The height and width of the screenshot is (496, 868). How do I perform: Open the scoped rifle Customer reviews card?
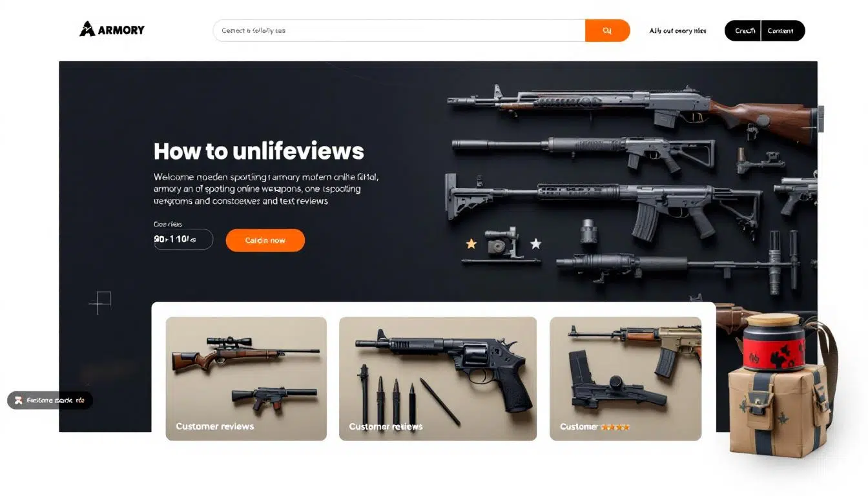[246, 378]
